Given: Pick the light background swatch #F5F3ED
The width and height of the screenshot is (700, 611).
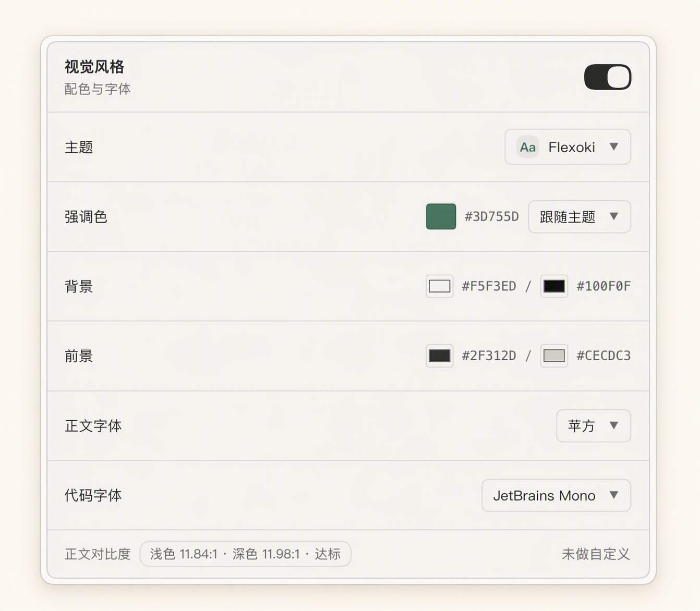Looking at the screenshot, I should pyautogui.click(x=439, y=286).
